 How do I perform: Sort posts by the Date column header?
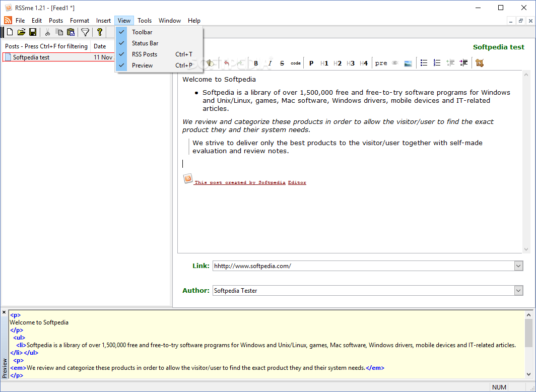103,46
